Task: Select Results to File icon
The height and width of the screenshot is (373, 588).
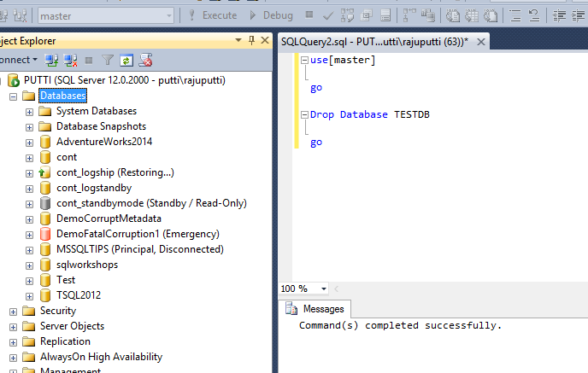Action: point(491,15)
